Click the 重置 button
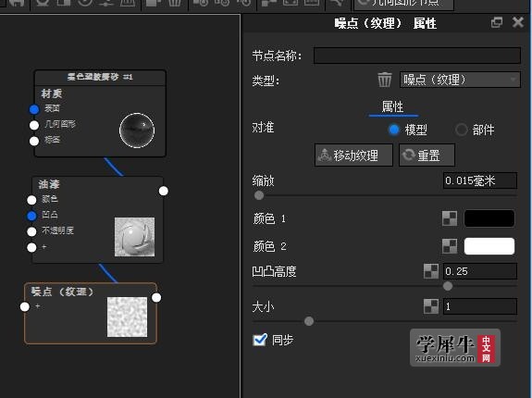The height and width of the screenshot is (398, 532). (x=427, y=155)
